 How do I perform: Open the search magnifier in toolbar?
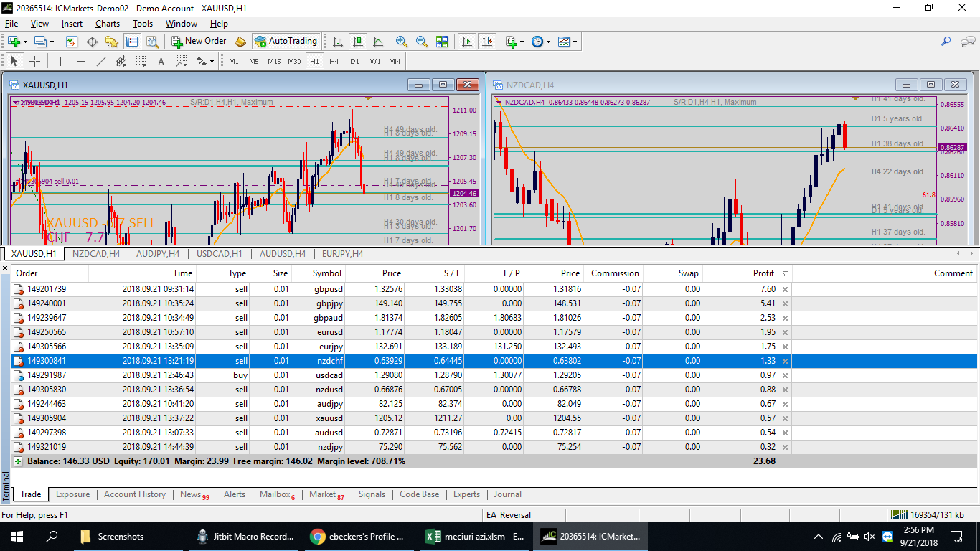pos(946,42)
